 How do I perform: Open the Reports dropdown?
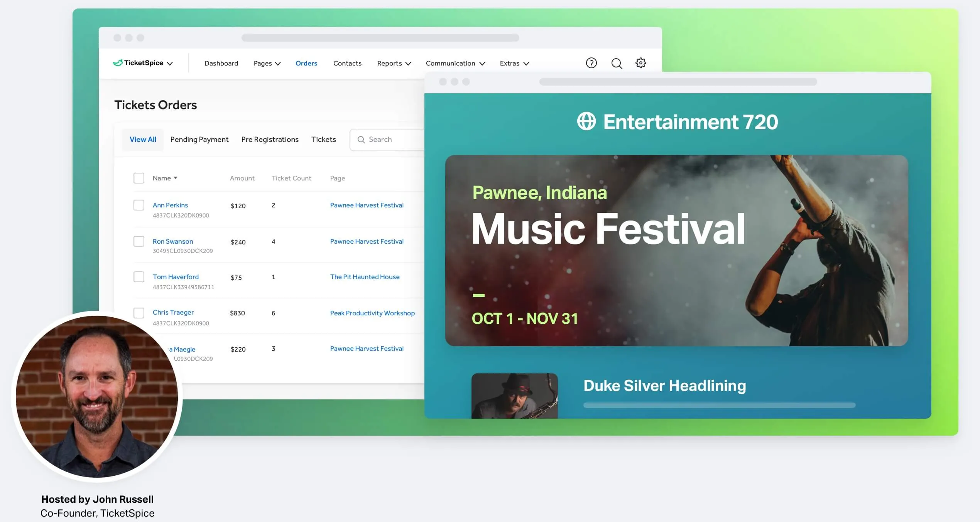(x=394, y=63)
